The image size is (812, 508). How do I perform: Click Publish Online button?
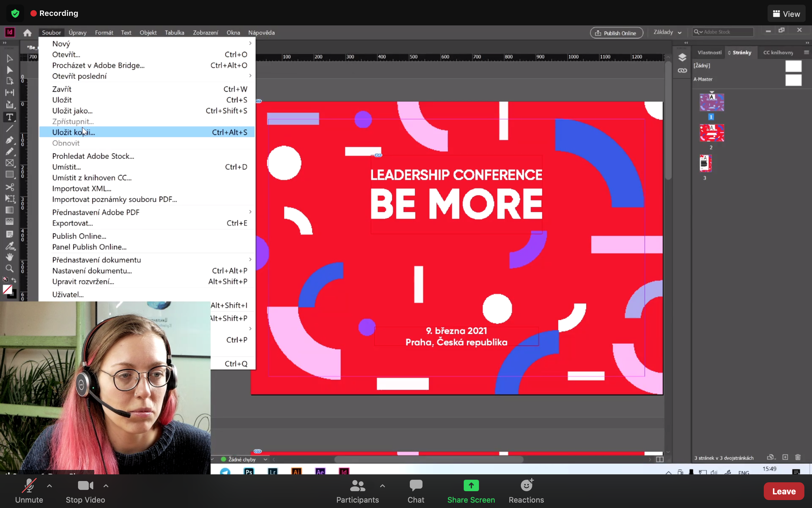coord(616,33)
